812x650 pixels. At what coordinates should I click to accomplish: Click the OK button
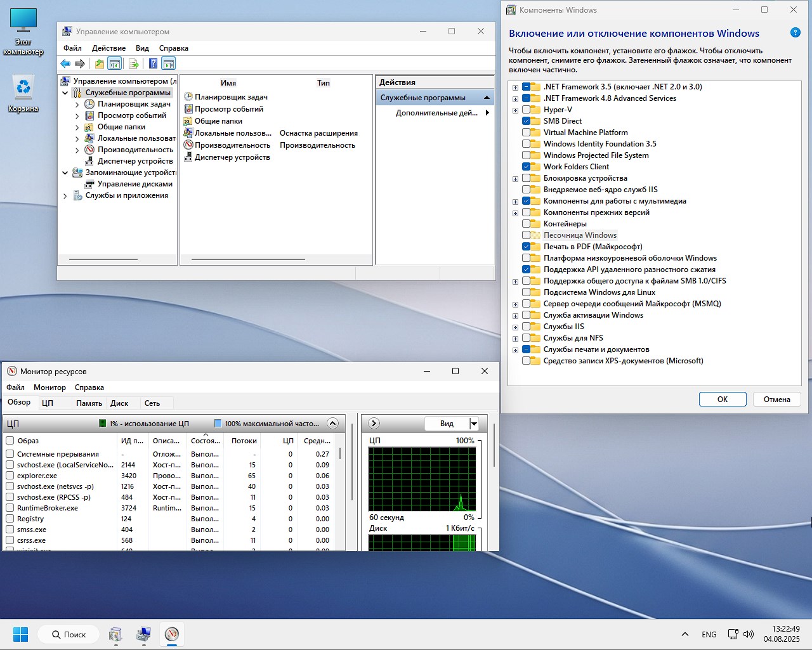point(723,400)
